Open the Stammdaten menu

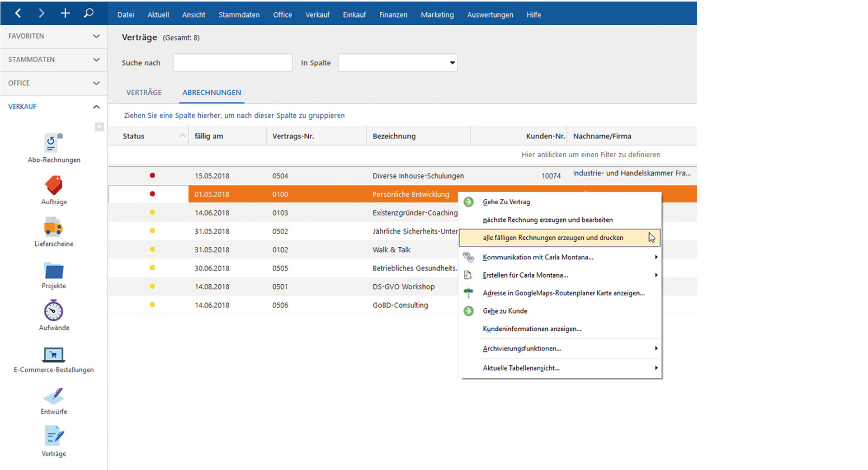[x=239, y=14]
